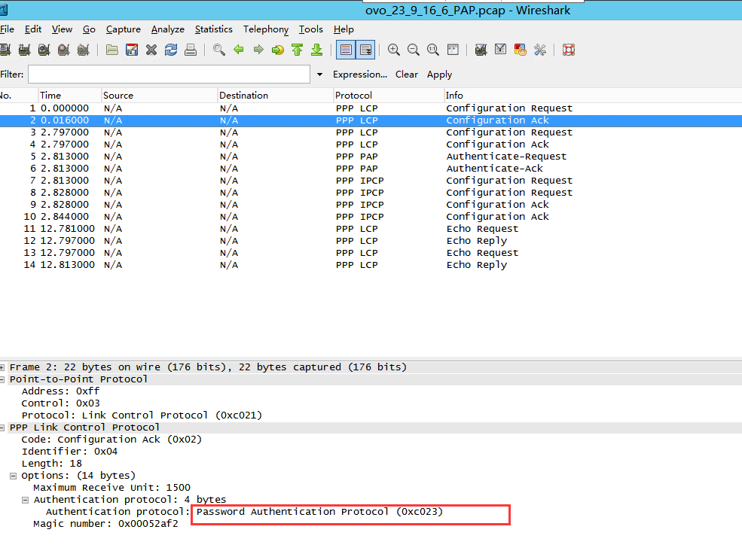Go forward in packet history arrow
Screen dimensions: 742x560
(x=258, y=50)
